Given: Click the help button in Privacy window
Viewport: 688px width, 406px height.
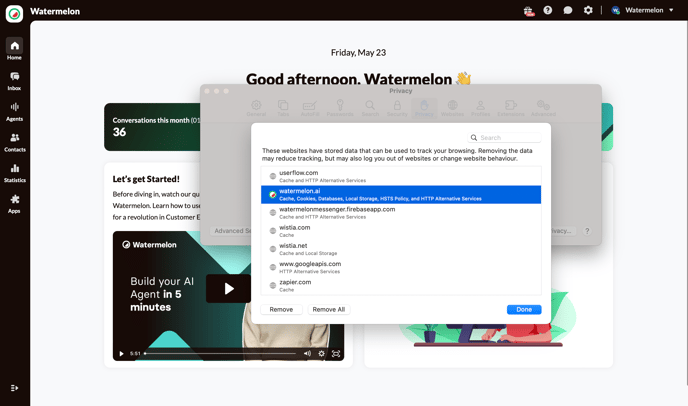Looking at the screenshot, I should tap(587, 231).
